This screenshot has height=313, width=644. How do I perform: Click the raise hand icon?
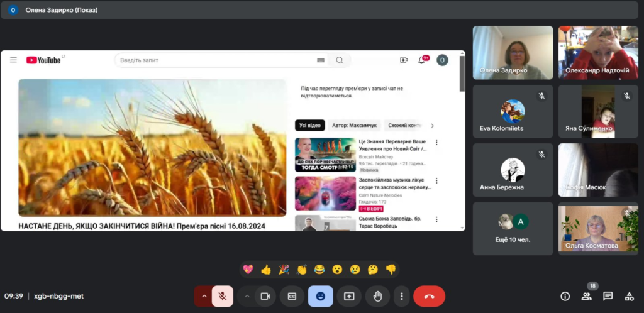click(x=377, y=296)
